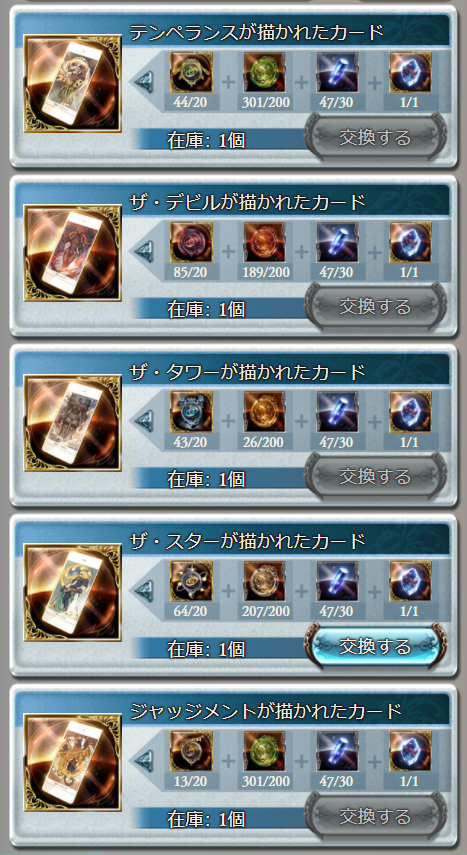This screenshot has height=855, width=467.
Task: Select The Devil card thumbnail
Action: pos(73,253)
